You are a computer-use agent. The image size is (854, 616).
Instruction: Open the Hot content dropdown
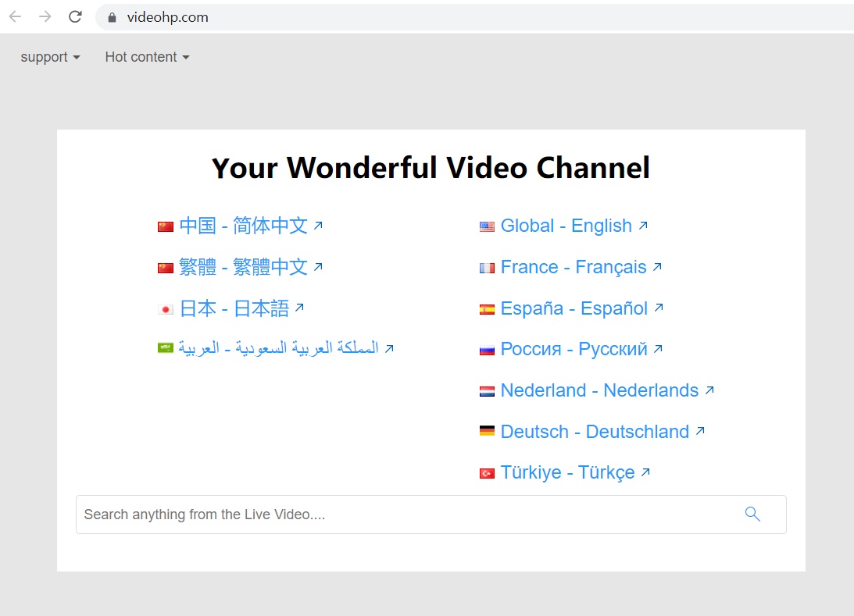coord(147,57)
